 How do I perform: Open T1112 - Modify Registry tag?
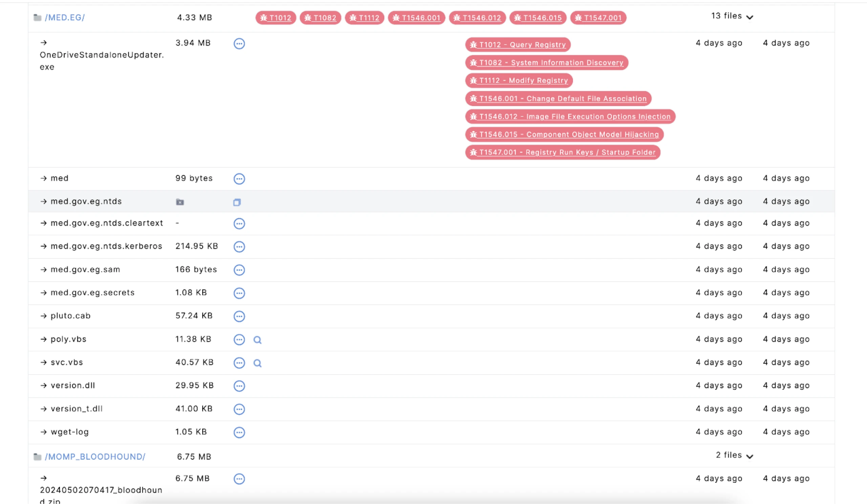pos(519,81)
